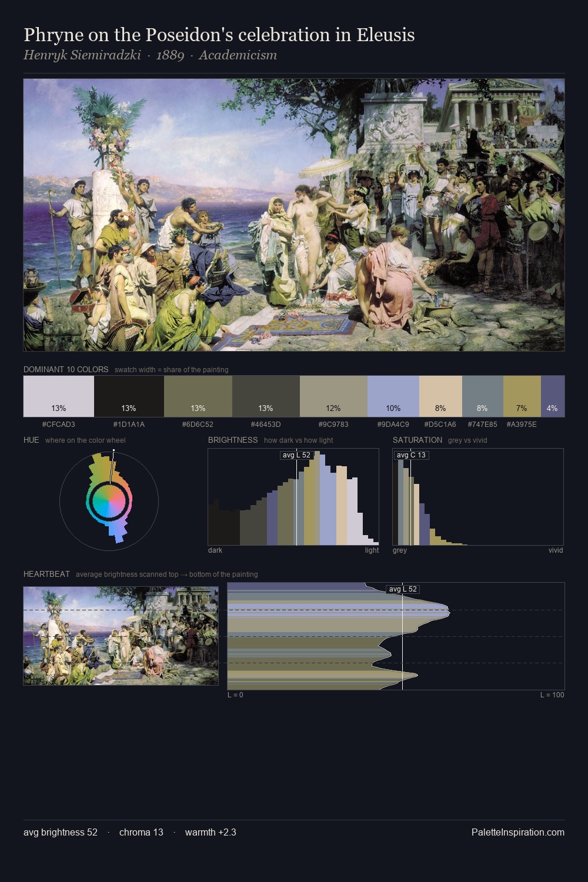Click the hex code label #A3975E
Screen dimensions: 588x882
click(522, 425)
